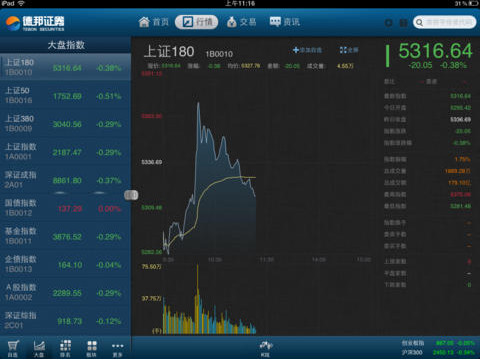This screenshot has height=360, width=480.
Task: Select the 企债指数 1B0013 row
Action: 65,264
